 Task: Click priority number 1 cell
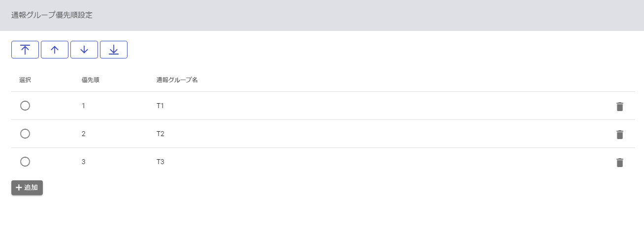[84, 106]
